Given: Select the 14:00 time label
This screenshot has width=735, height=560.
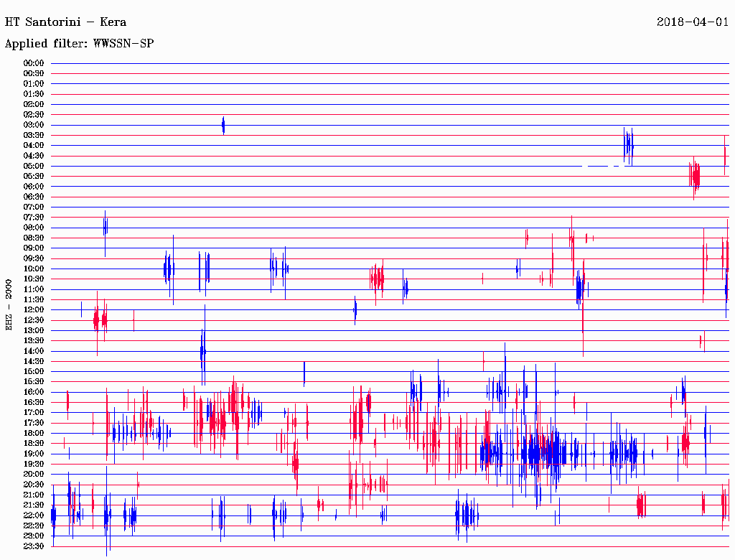Looking at the screenshot, I should (34, 351).
